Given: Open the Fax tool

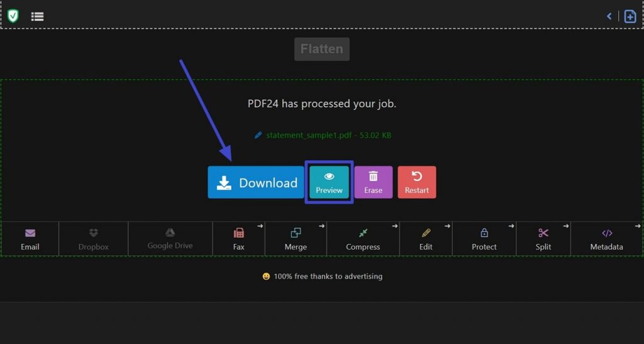Looking at the screenshot, I should (x=238, y=239).
